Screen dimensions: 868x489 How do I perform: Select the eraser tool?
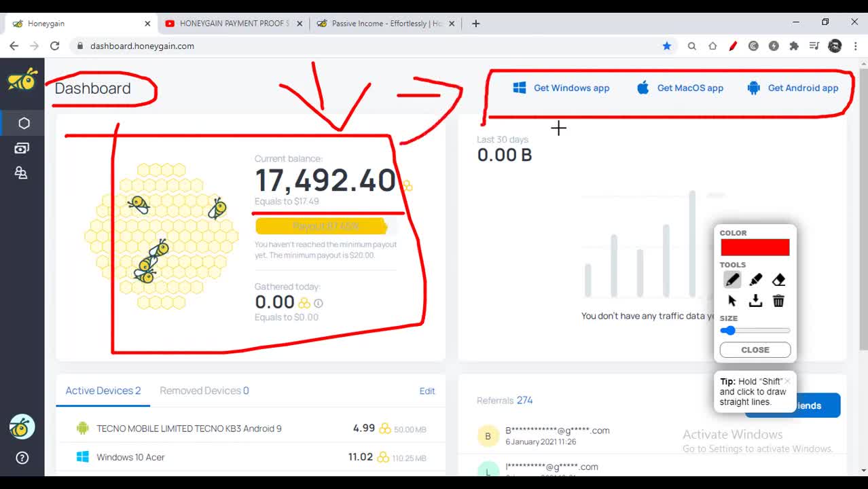(x=778, y=280)
